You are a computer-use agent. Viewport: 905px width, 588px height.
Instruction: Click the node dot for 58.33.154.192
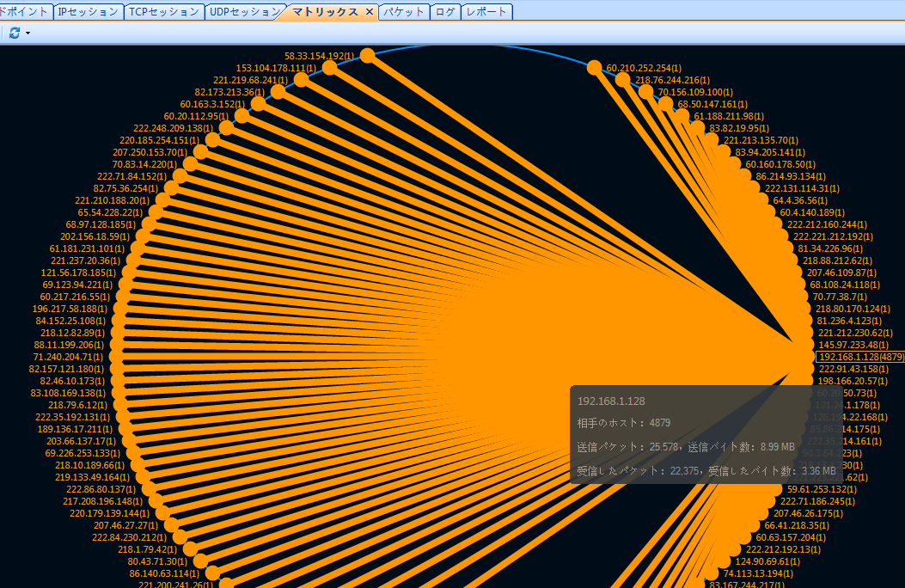click(367, 56)
